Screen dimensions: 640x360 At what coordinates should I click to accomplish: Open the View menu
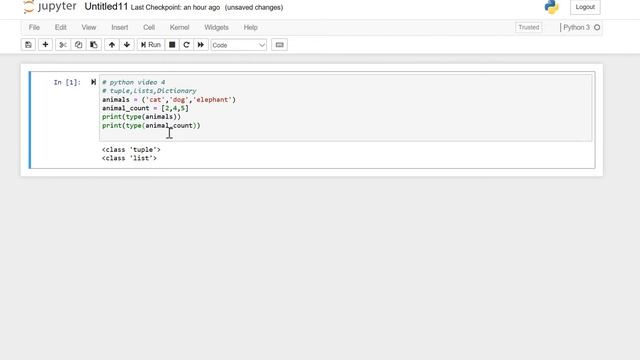click(89, 27)
